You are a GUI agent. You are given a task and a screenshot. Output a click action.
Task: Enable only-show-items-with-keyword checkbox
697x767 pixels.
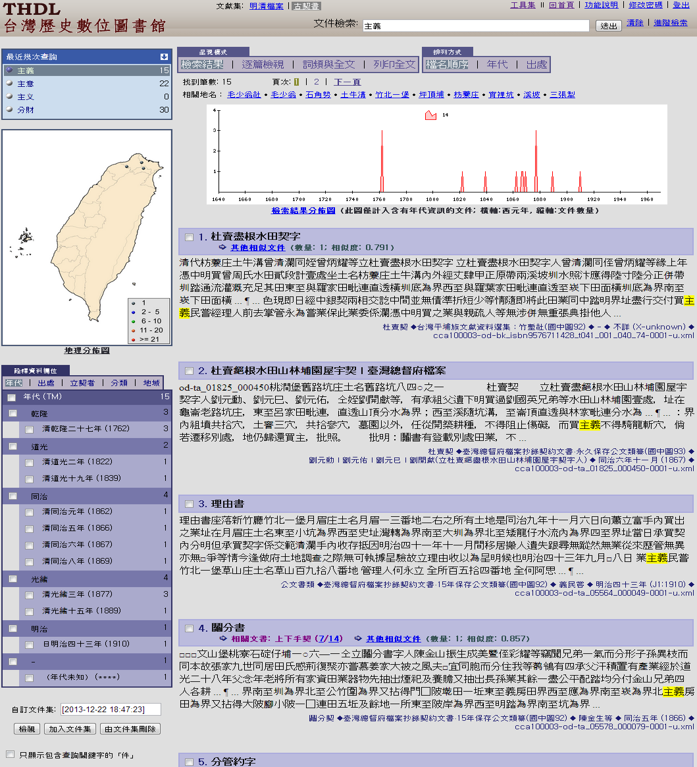tap(10, 755)
